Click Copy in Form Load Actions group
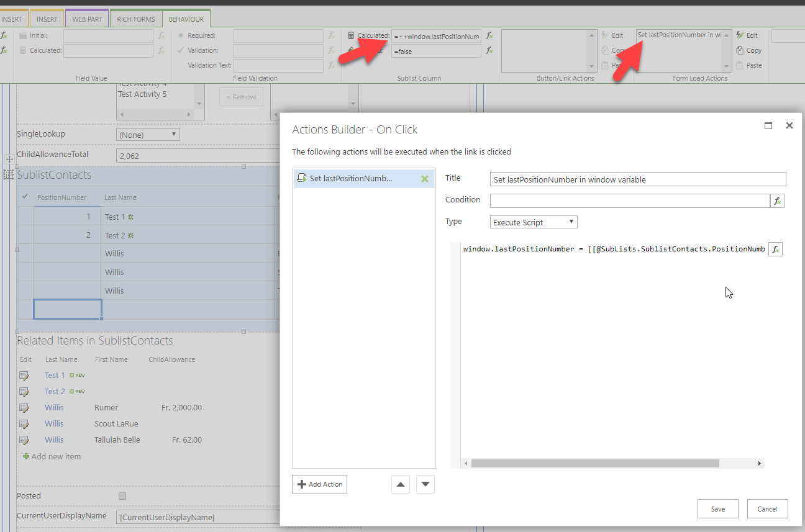The image size is (805, 532). coord(748,50)
